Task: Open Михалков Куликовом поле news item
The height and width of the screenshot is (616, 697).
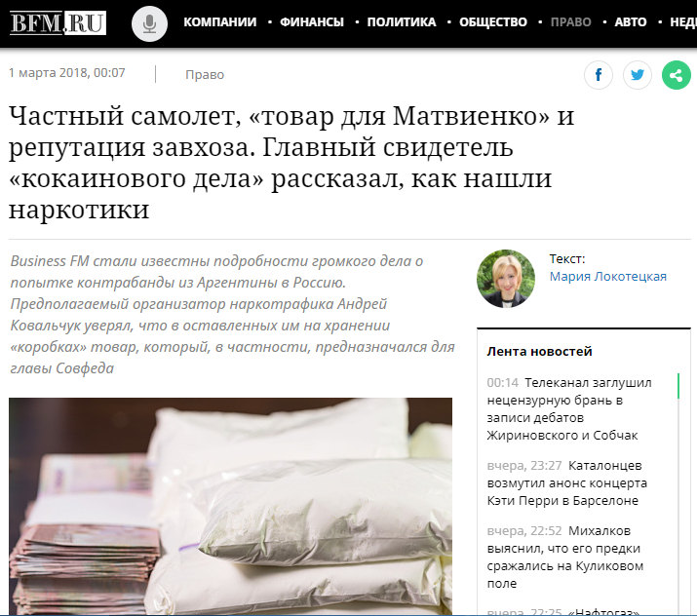Action: pos(565,557)
